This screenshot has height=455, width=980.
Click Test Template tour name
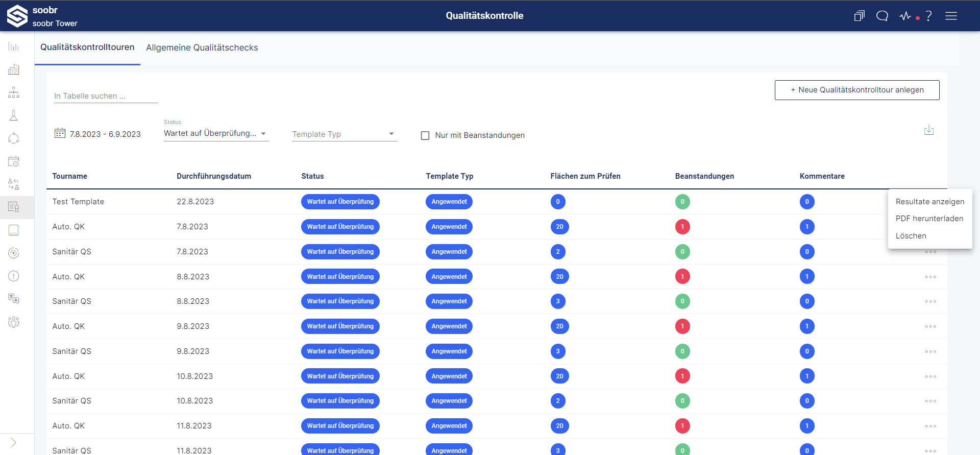[x=78, y=202]
